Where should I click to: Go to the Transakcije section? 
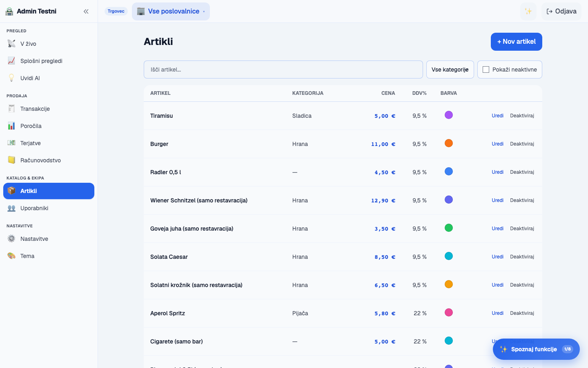click(x=49, y=109)
